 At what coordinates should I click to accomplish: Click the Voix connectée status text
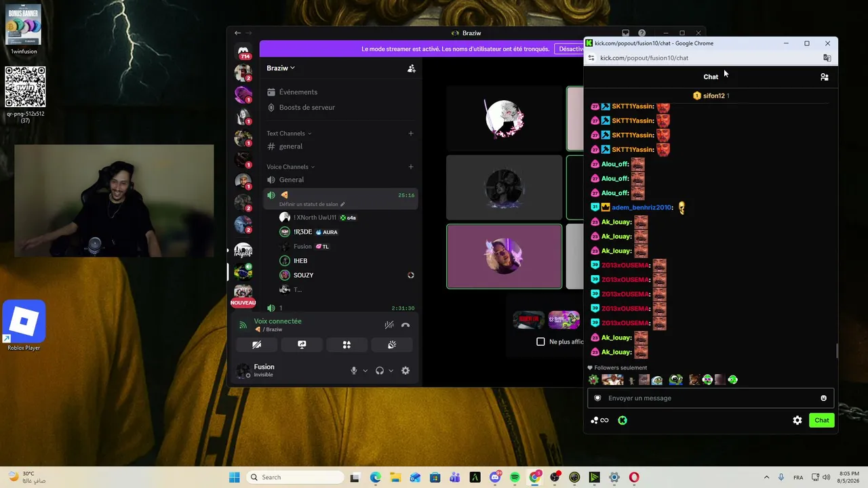[x=278, y=321]
